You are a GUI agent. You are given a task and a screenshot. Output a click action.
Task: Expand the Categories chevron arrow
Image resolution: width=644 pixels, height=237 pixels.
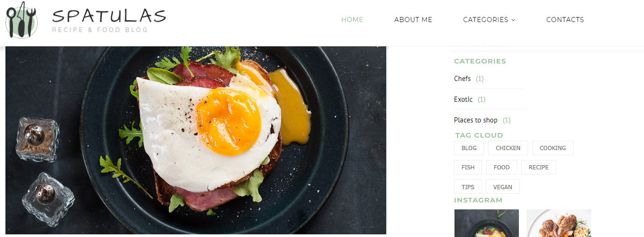[513, 20]
